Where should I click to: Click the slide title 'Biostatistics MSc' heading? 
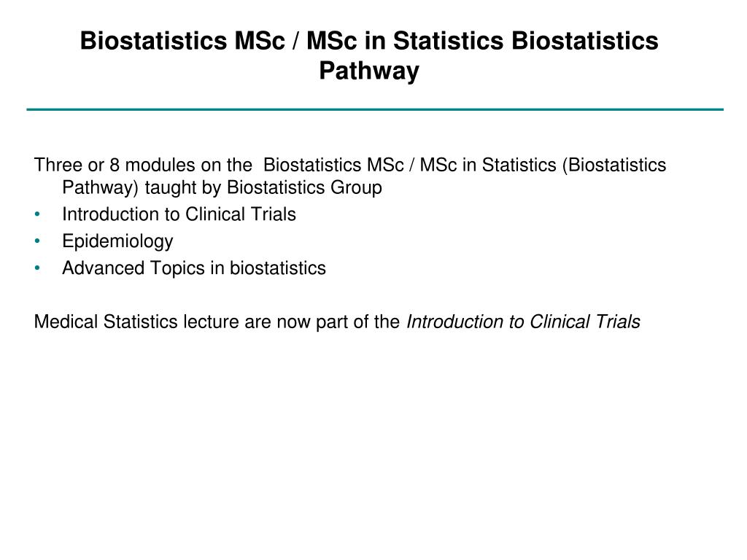369,55
